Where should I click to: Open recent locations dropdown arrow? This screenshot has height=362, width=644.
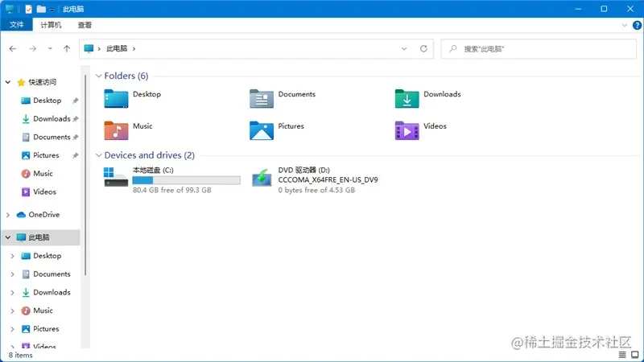tap(50, 48)
